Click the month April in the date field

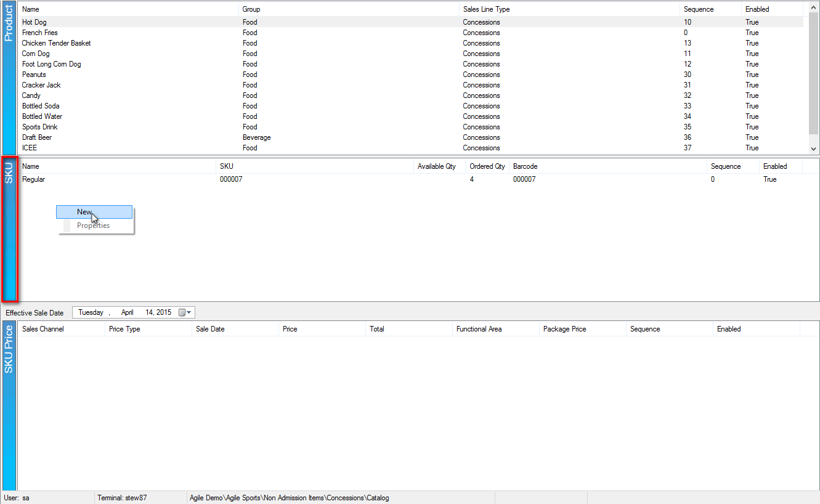click(x=127, y=312)
